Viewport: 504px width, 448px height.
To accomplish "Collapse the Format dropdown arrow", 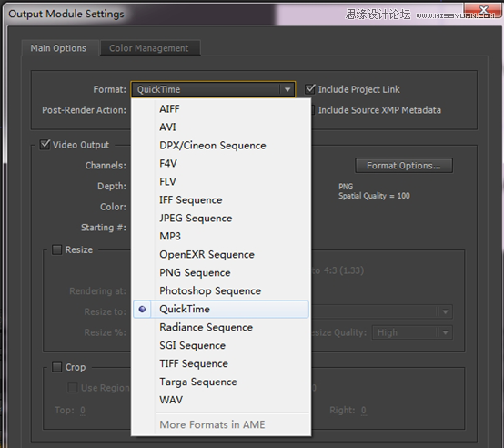I will pos(287,89).
